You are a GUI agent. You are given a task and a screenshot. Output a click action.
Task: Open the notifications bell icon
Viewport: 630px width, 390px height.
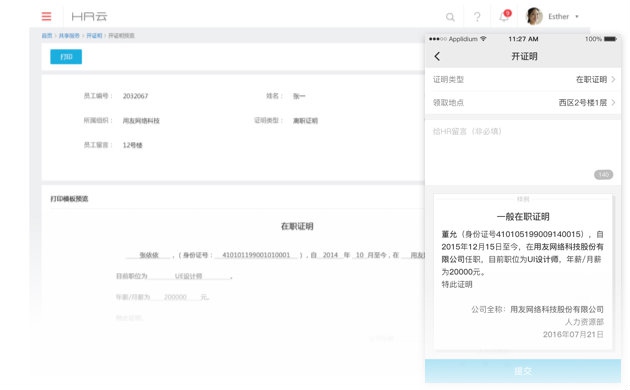point(504,17)
